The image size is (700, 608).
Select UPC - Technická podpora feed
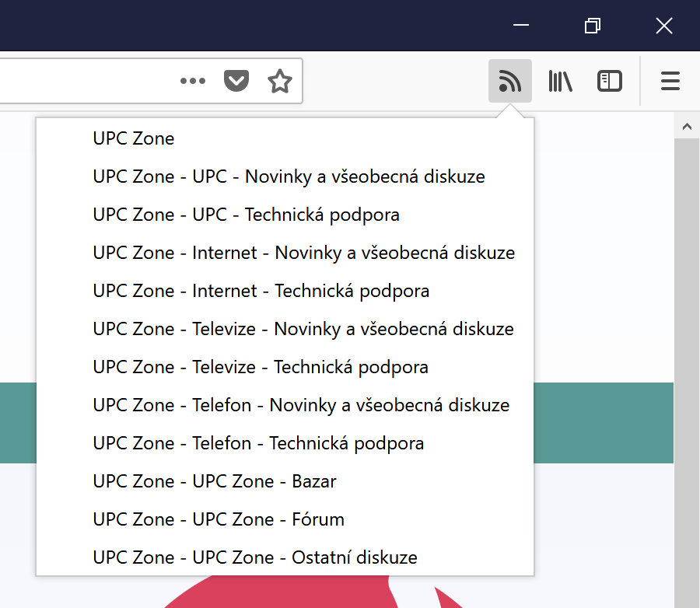click(246, 215)
